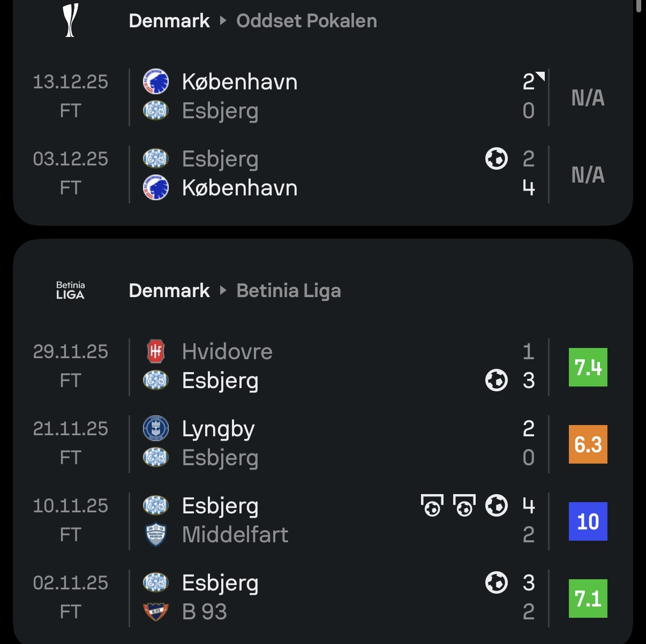Click goal ball icon in Hvidovre match
646x644 pixels.
coord(496,381)
